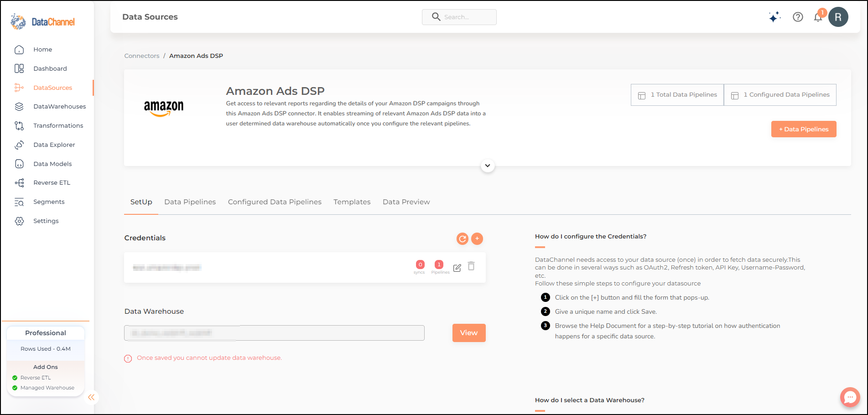Screen dimensions: 868x415
Task: Click the Pipelines count badge
Action: coord(439,265)
